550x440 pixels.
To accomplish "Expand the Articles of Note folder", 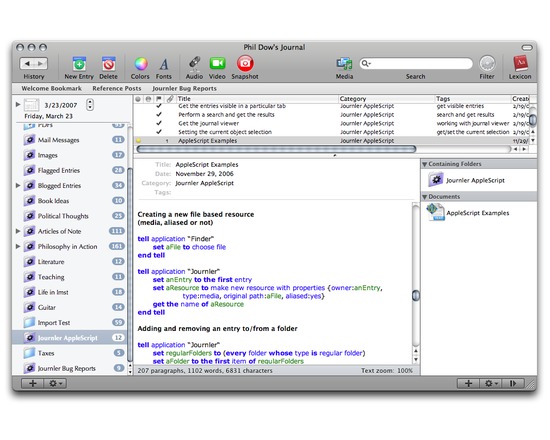I will [18, 231].
